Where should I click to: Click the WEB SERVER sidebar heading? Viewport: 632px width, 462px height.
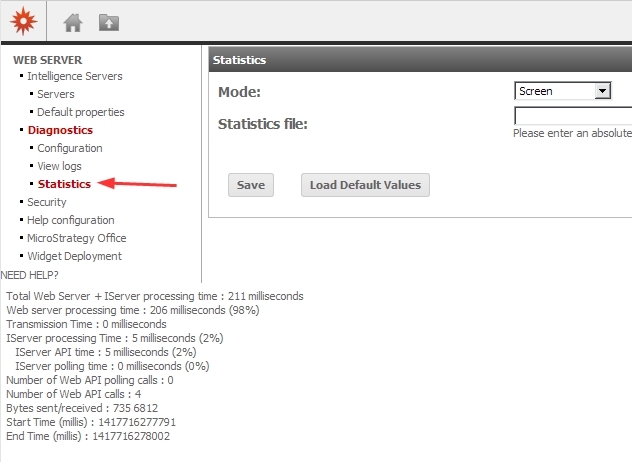coord(47,60)
